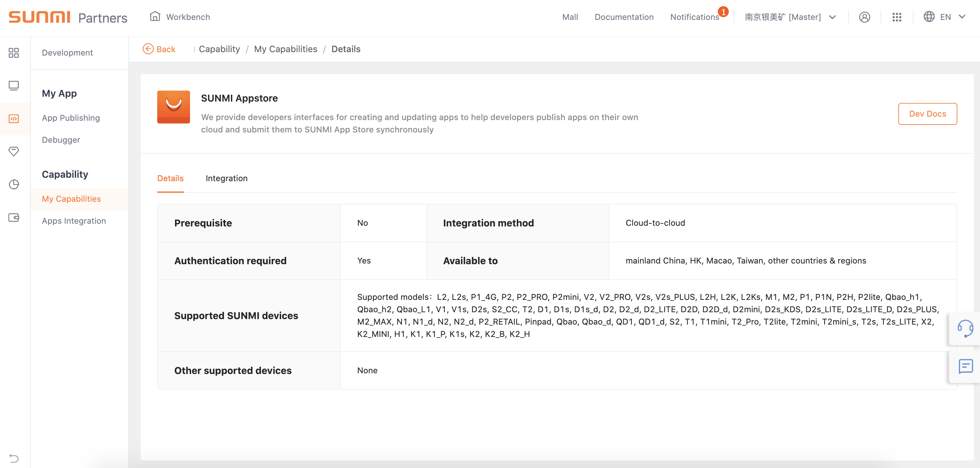Open the monitor device icon in sidebar
This screenshot has height=468, width=980.
pos(14,86)
